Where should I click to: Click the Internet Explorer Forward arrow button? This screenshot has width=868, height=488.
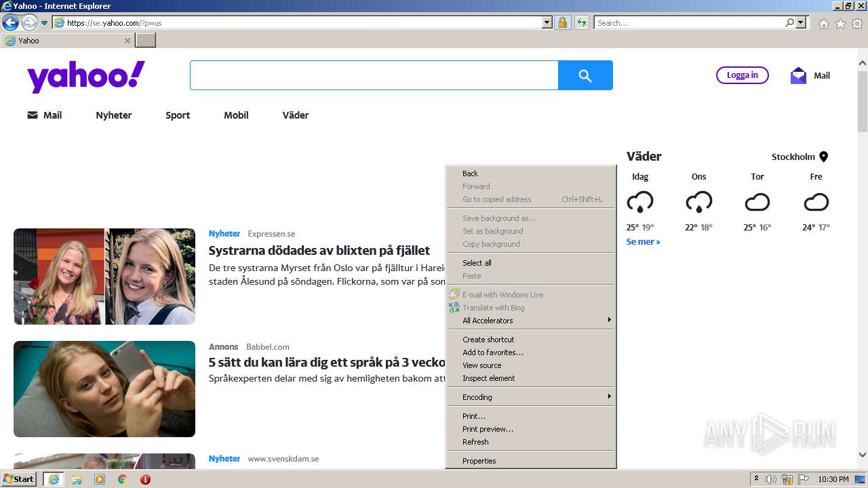pos(29,23)
